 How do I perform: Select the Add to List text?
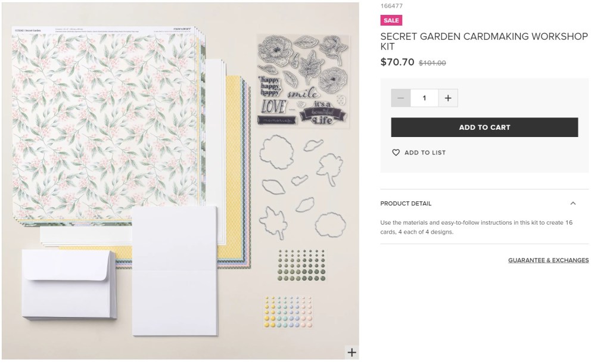pos(425,153)
